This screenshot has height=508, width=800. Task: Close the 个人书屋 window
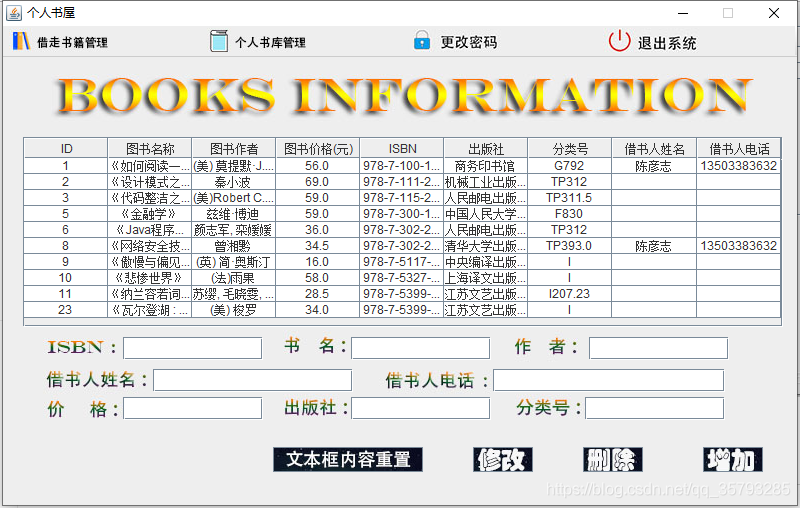pos(774,13)
